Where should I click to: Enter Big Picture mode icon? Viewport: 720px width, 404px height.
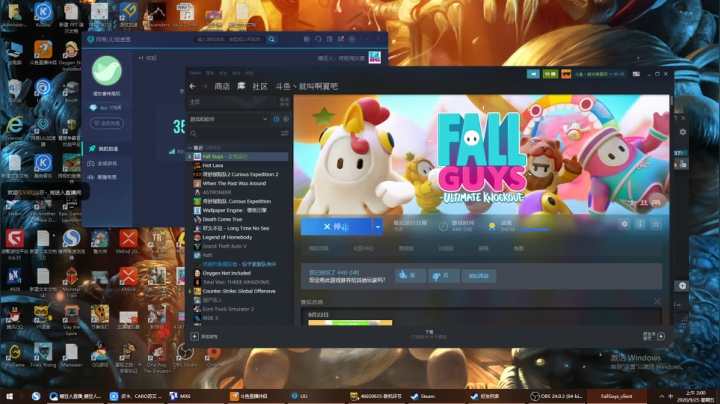[636, 73]
